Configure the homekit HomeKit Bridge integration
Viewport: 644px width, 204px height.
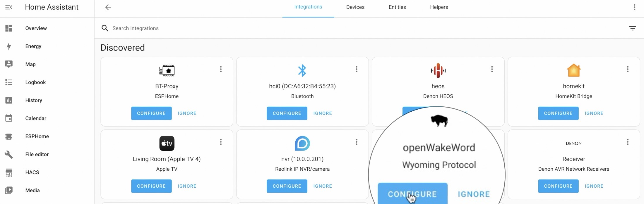coord(558,113)
